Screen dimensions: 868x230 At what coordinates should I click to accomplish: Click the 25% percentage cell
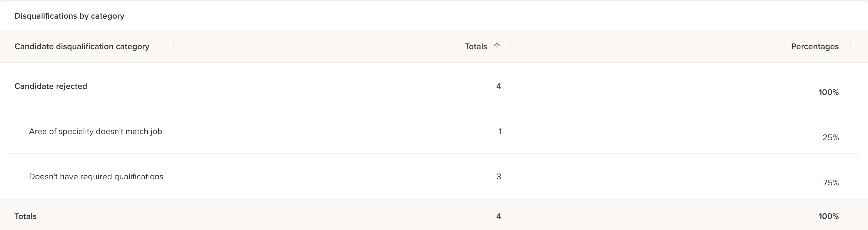(x=830, y=137)
